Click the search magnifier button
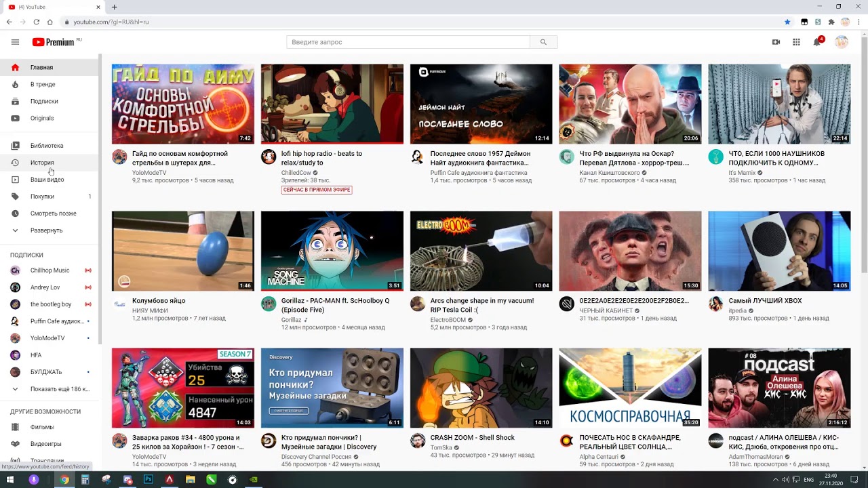Viewport: 868px width, 488px height. click(x=543, y=42)
